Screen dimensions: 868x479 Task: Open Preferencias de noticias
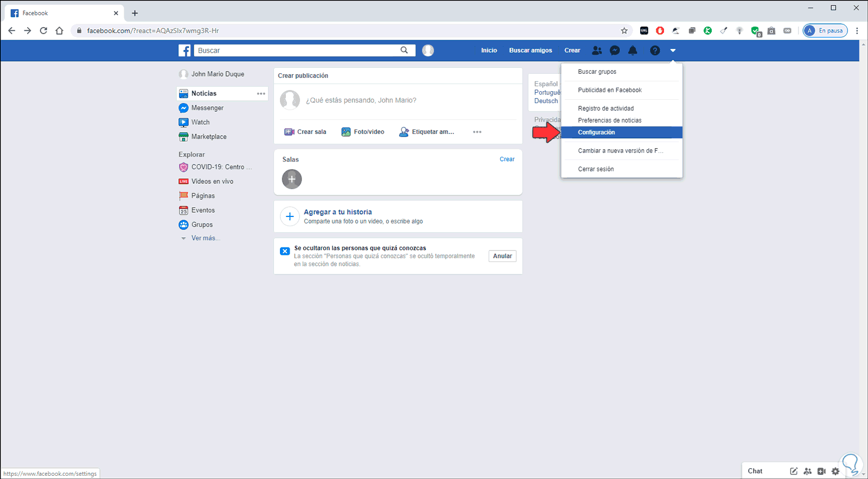coord(622,120)
